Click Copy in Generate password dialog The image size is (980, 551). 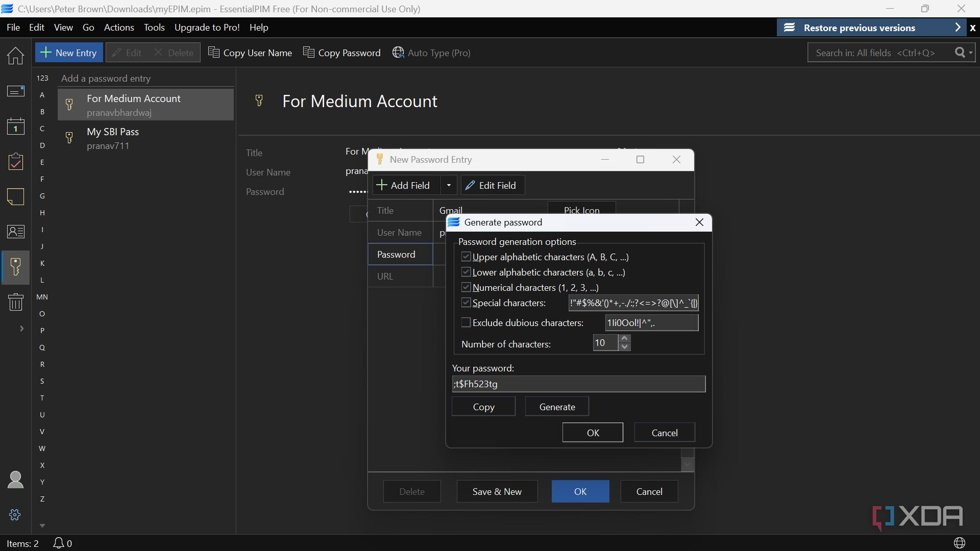tap(483, 407)
